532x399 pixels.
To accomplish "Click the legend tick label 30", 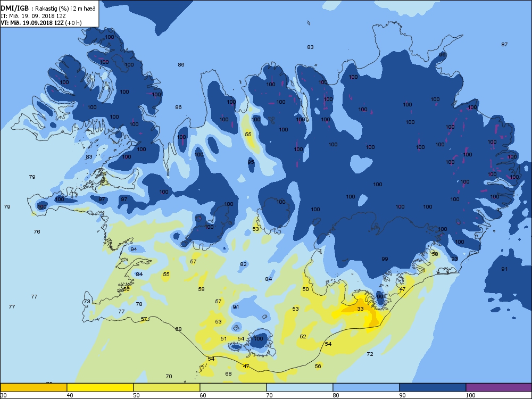I will coord(4,395).
